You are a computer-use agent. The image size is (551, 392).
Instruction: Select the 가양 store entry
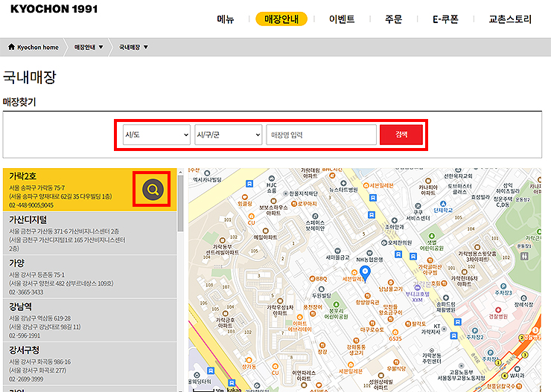point(90,277)
